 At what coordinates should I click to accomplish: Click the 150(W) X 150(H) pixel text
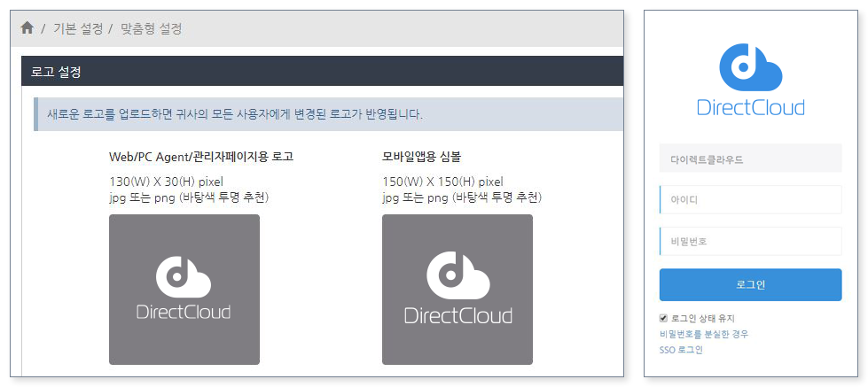[x=442, y=182]
